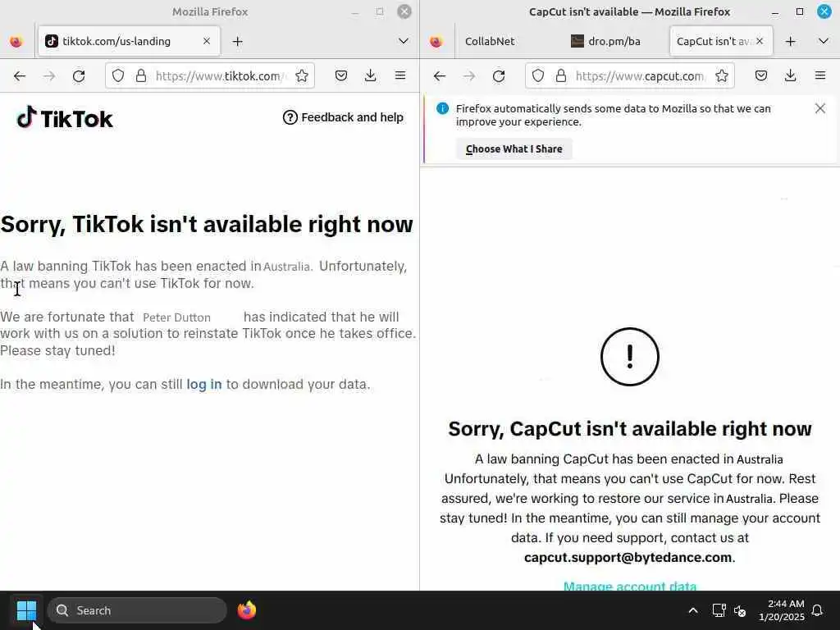This screenshot has width=840, height=630.
Task: Go back in the CapCut Firefox window
Action: 440,76
